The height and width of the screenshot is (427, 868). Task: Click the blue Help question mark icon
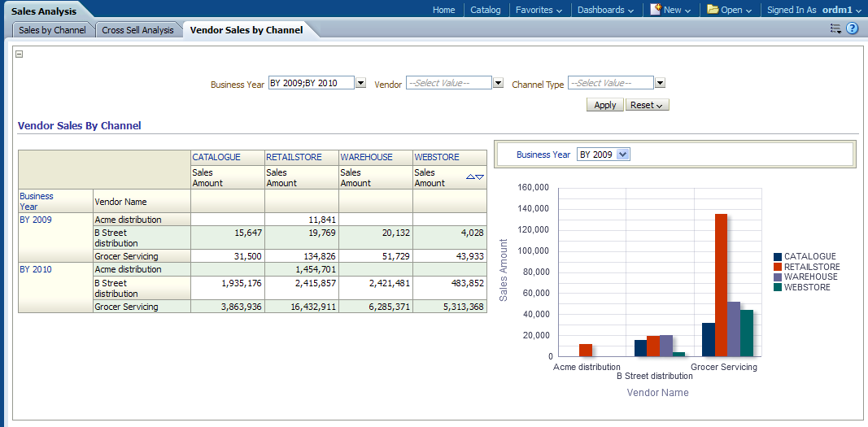click(852, 29)
